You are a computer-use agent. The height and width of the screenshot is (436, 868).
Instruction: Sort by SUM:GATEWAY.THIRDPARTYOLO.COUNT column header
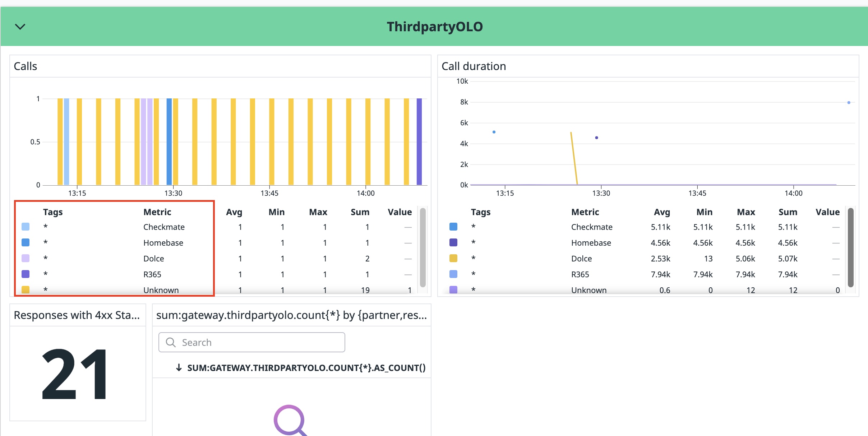click(306, 368)
